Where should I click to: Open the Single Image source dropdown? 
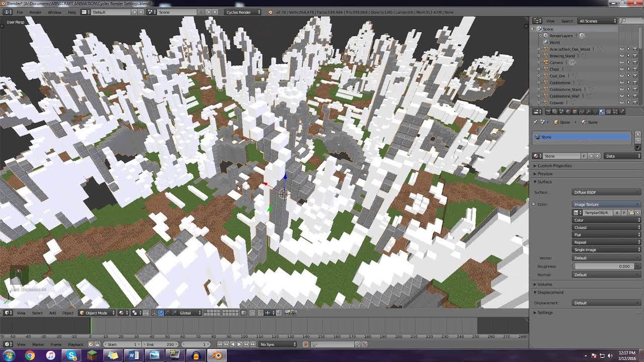coord(607,249)
